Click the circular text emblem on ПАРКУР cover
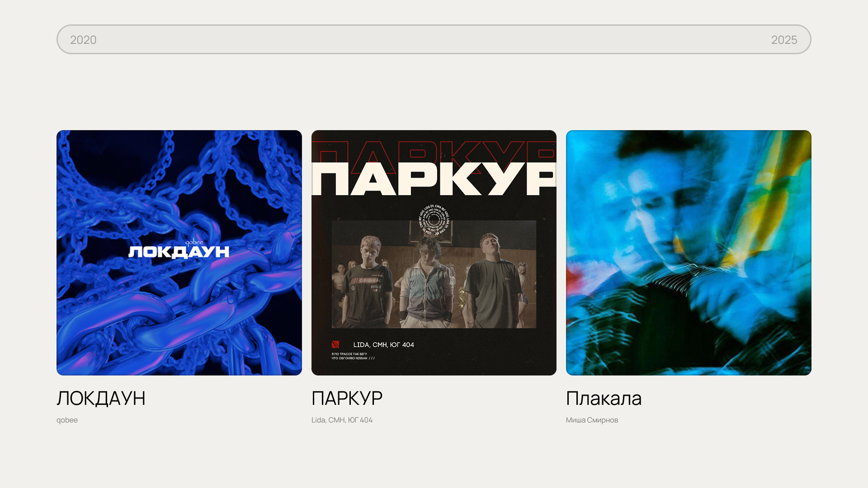Image resolution: width=868 pixels, height=488 pixels. (434, 220)
